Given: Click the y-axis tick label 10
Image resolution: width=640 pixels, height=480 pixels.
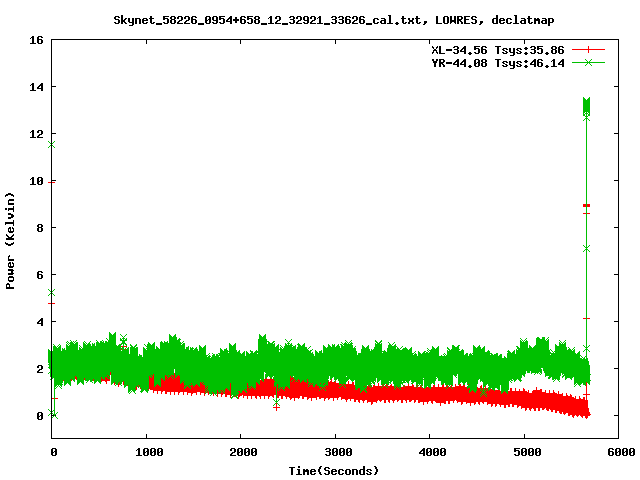Looking at the screenshot, I should 36,181.
